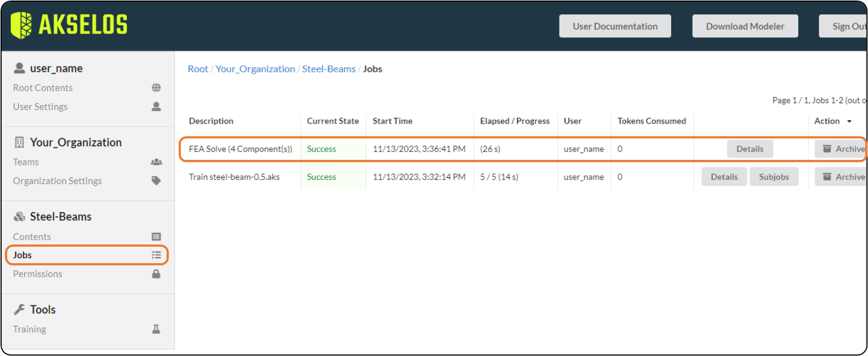Screen dimensions: 868x356
Task: Open Details for Train steel-beam-0.5.aks job
Action: tap(724, 177)
